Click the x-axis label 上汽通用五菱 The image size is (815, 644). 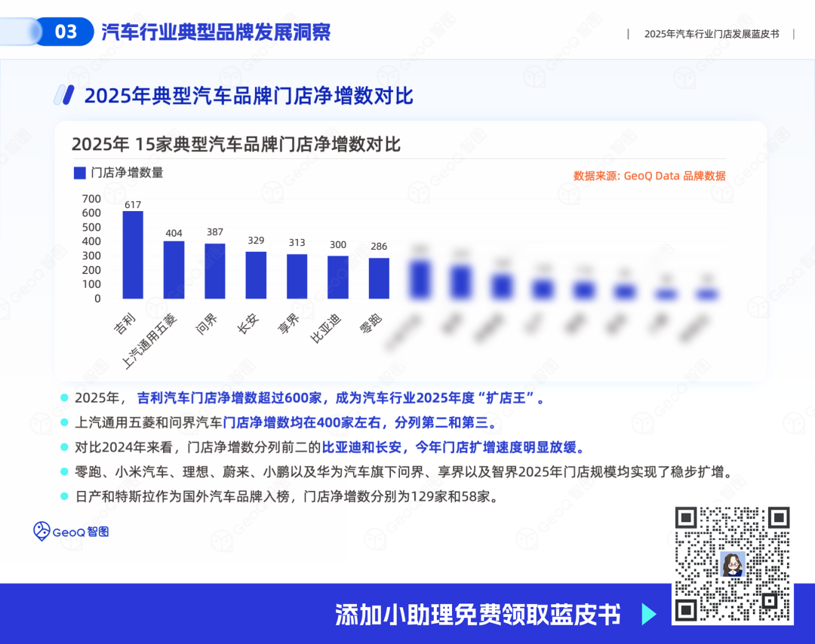149,341
